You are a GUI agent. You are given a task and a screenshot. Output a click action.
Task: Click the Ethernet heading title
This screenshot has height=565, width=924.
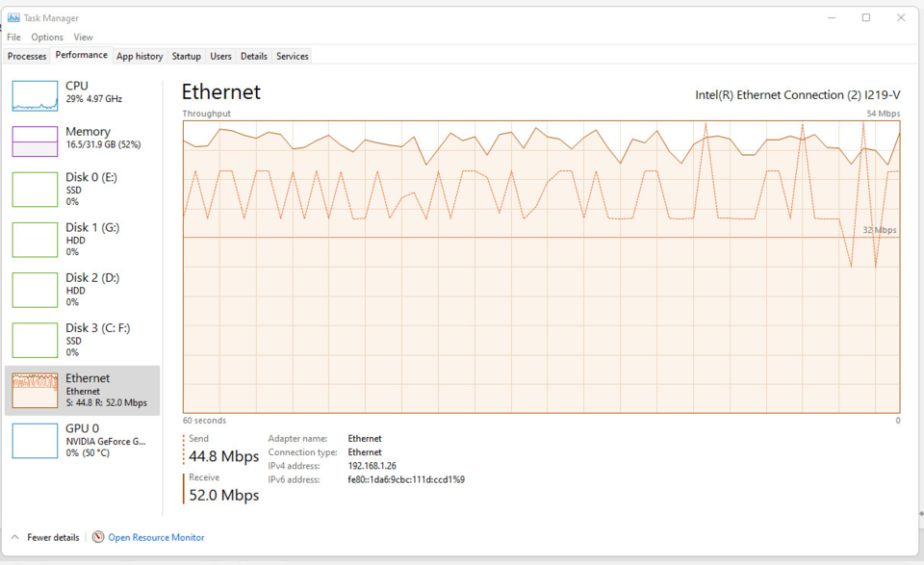pyautogui.click(x=221, y=91)
